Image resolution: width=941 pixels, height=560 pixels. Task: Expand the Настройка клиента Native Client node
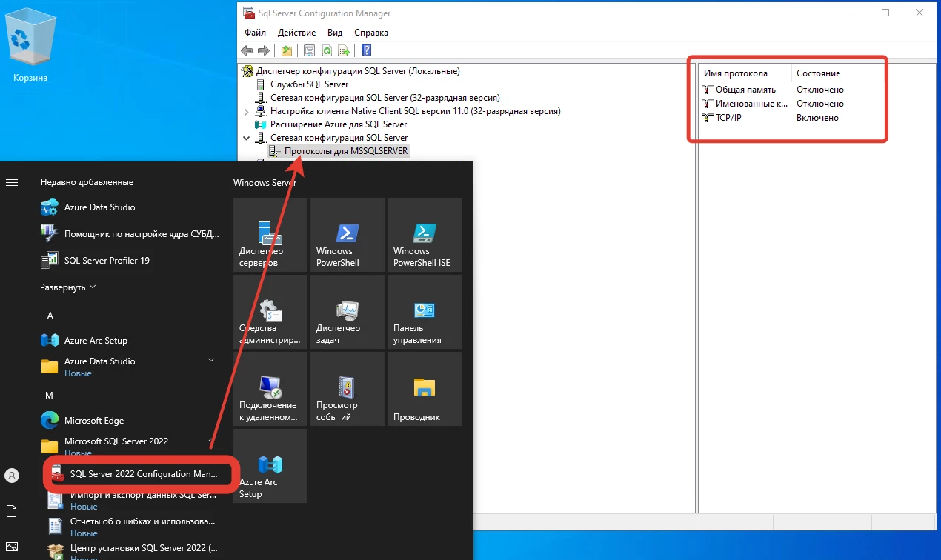coord(246,111)
